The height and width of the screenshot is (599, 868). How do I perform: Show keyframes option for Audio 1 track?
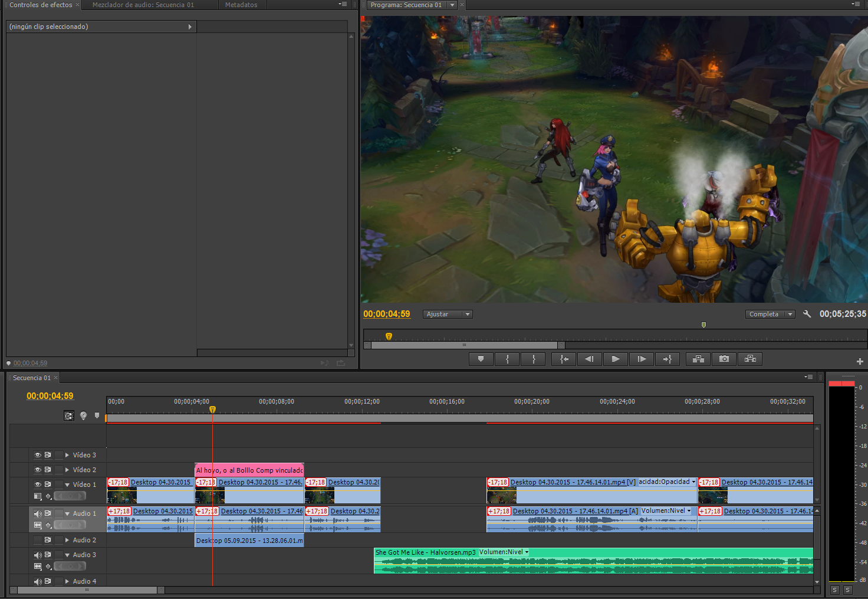click(48, 525)
